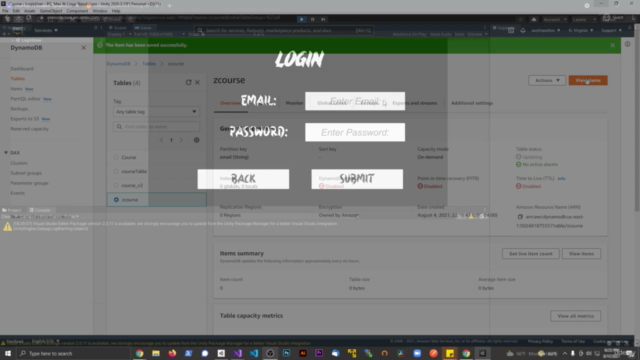Open the Window menu
Viewport: 640px width, 360px height.
click(x=100, y=11)
